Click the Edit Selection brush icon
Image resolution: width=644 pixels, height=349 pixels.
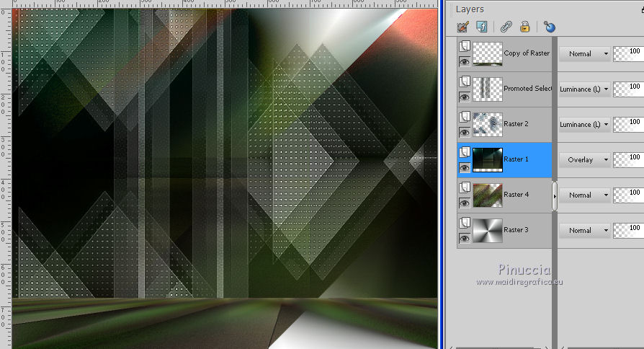point(463,27)
